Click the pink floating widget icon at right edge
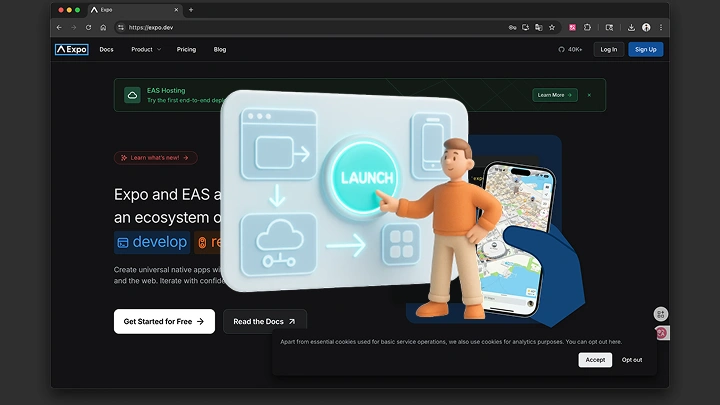This screenshot has width=720, height=405. (662, 333)
